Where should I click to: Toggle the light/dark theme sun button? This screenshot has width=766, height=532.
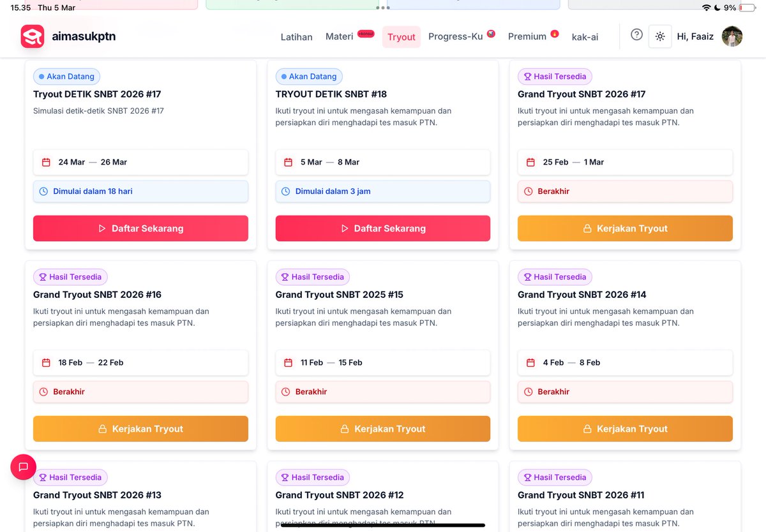[x=660, y=36]
